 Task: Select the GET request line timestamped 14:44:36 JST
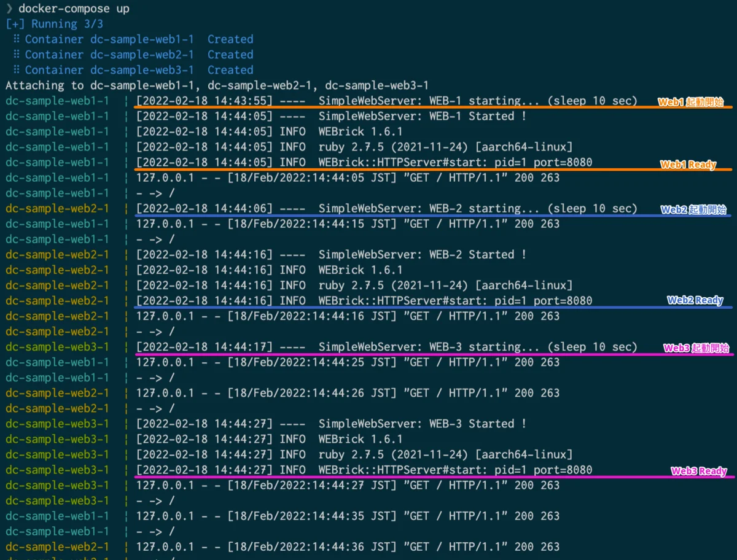point(283,546)
